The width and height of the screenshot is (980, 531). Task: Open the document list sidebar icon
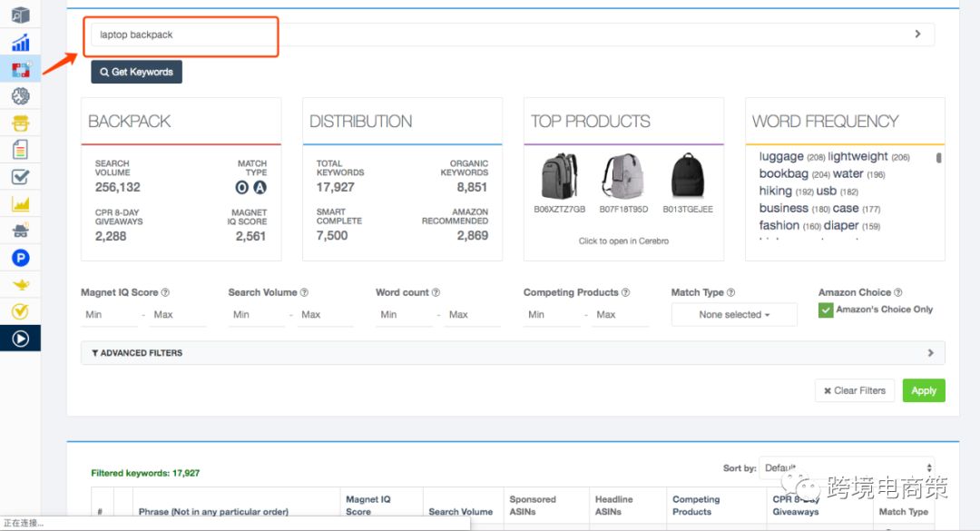point(20,150)
